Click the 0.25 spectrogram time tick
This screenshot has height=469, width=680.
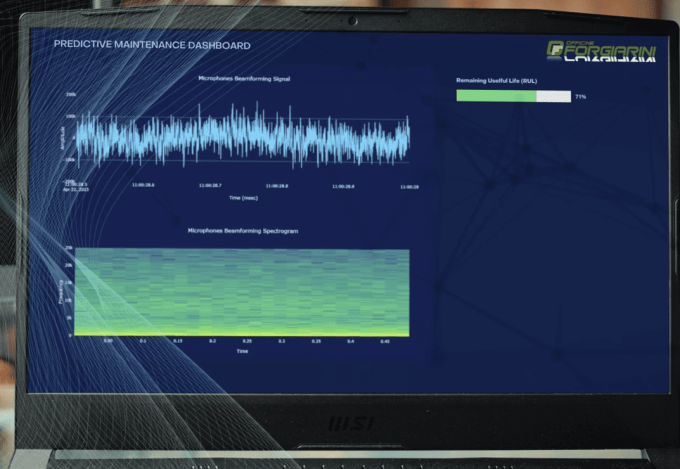[247, 341]
